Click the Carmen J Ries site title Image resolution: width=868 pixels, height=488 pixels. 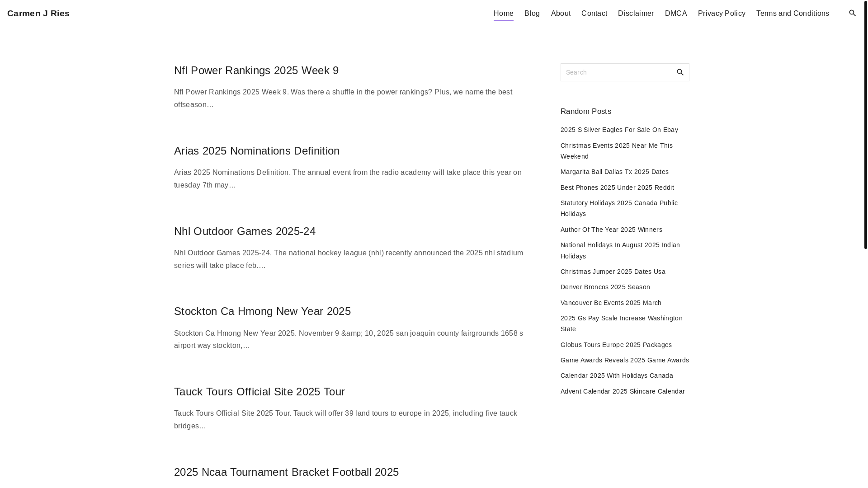point(38,14)
